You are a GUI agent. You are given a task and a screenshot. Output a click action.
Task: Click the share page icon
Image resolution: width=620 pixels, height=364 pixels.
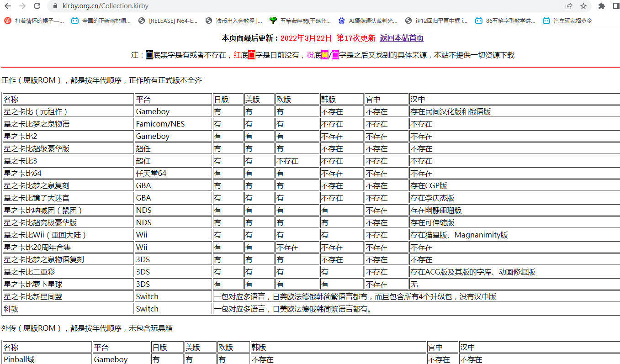click(569, 6)
